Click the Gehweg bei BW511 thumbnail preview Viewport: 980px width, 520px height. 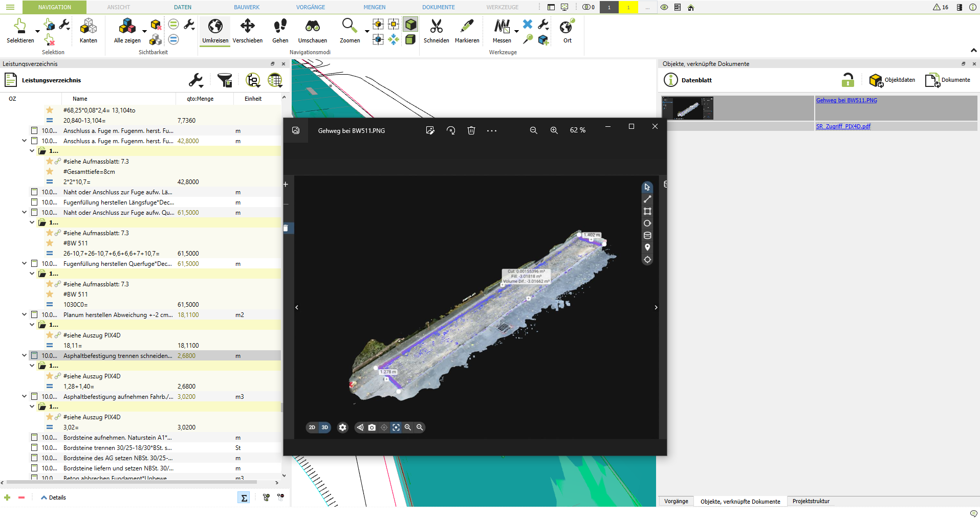pyautogui.click(x=687, y=108)
